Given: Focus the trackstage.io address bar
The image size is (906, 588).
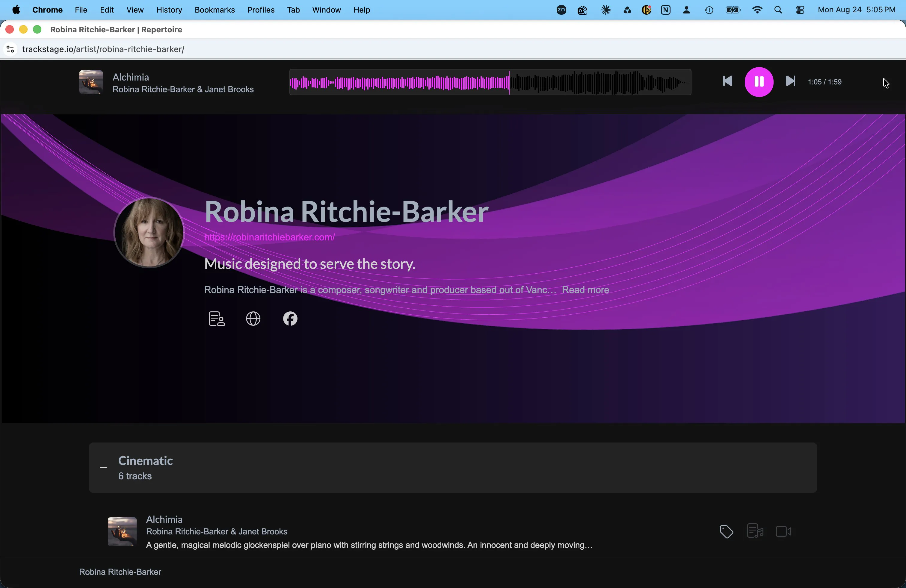Looking at the screenshot, I should (x=104, y=49).
